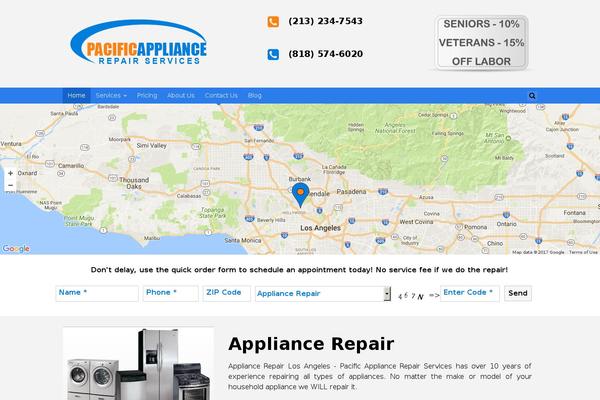This screenshot has height=400, width=600.
Task: Focus the Name field
Action: [97, 293]
